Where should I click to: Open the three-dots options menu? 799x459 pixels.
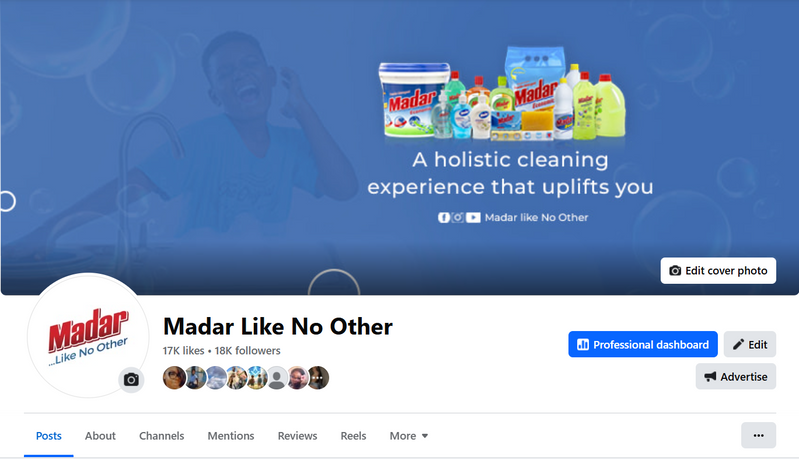pyautogui.click(x=758, y=435)
